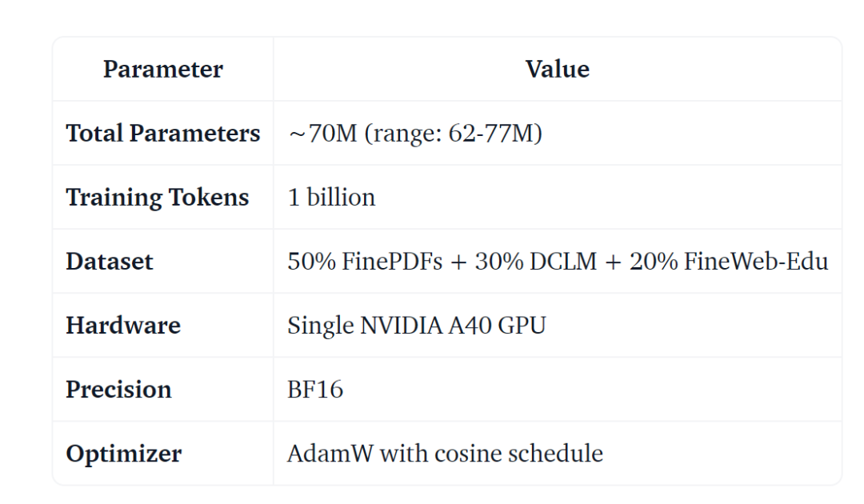Click the word "NVIDIA"
Screen dimensions: 864x504
point(400,326)
